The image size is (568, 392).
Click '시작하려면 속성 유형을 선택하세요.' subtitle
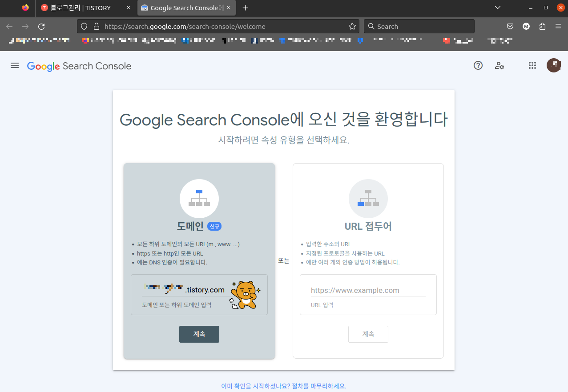tap(284, 140)
